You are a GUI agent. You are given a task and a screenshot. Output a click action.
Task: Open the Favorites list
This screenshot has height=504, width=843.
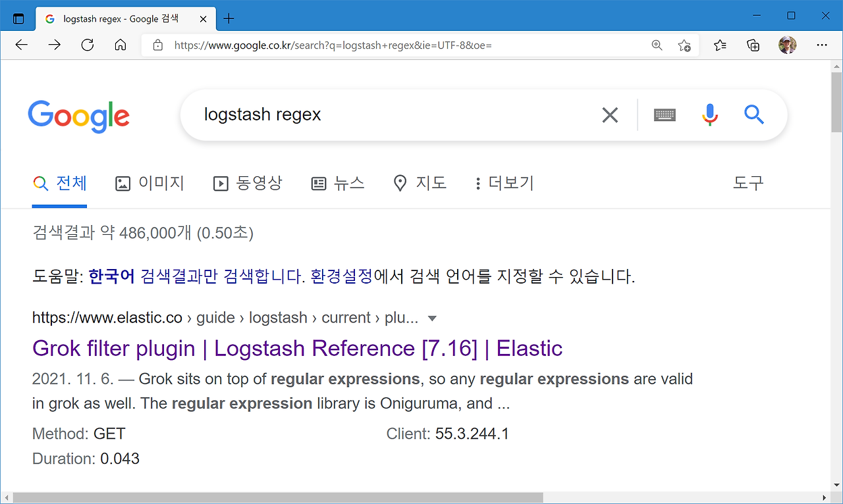[x=720, y=45]
